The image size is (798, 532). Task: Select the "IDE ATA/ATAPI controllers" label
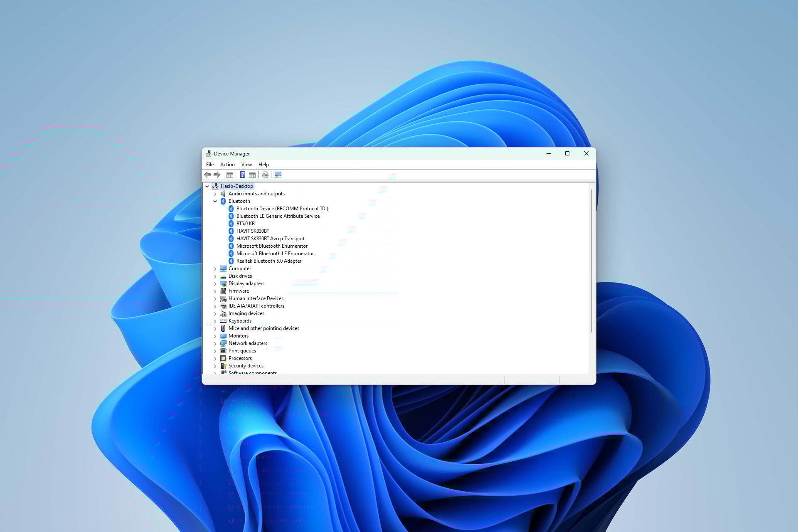pyautogui.click(x=256, y=306)
